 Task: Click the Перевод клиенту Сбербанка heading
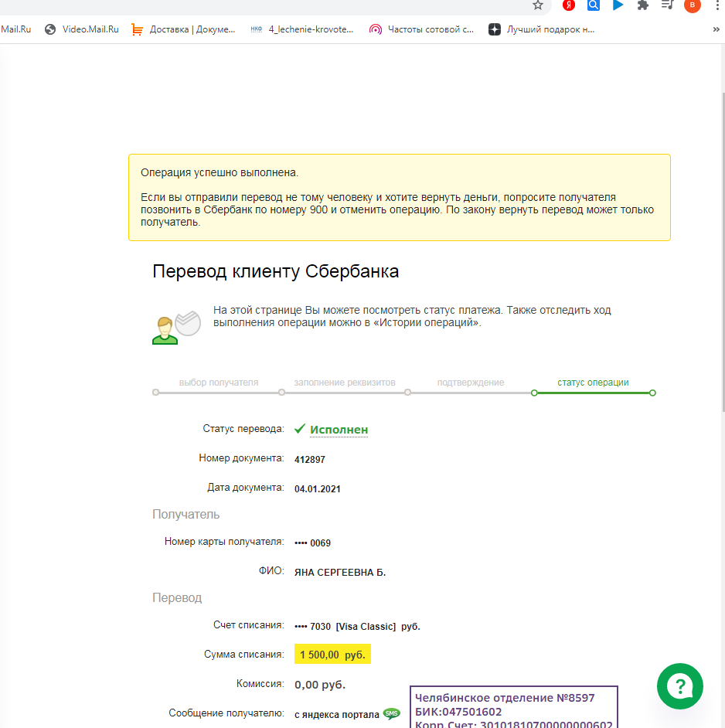point(276,271)
